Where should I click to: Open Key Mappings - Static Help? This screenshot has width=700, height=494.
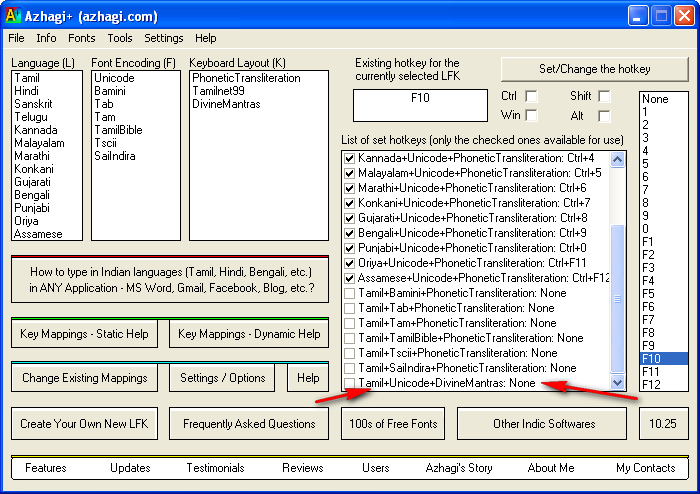point(84,333)
